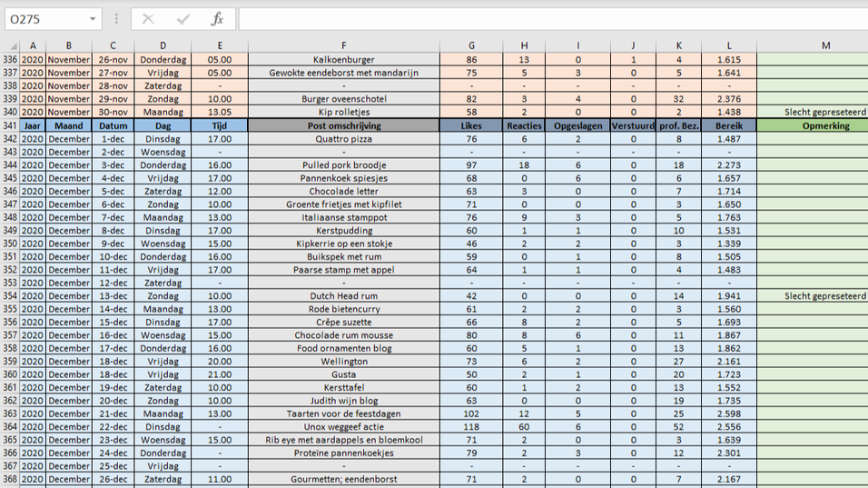Click the 'Reacties' header cell
Image resolution: width=868 pixels, height=488 pixels.
pyautogui.click(x=524, y=125)
